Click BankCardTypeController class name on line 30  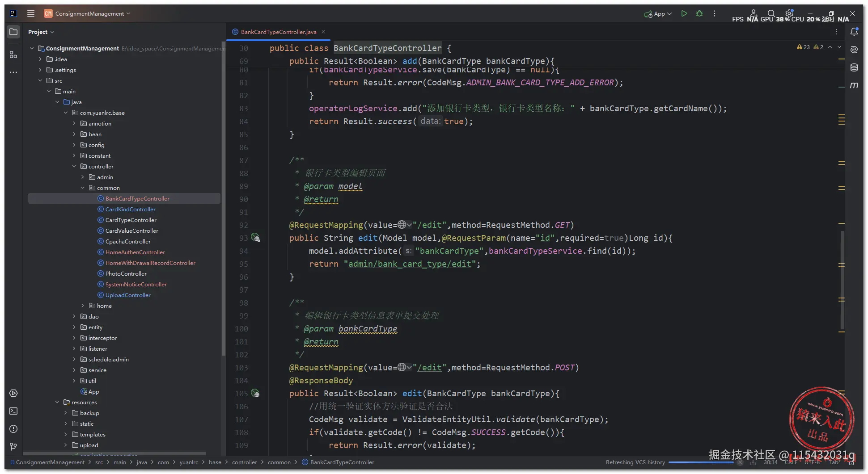click(x=387, y=48)
